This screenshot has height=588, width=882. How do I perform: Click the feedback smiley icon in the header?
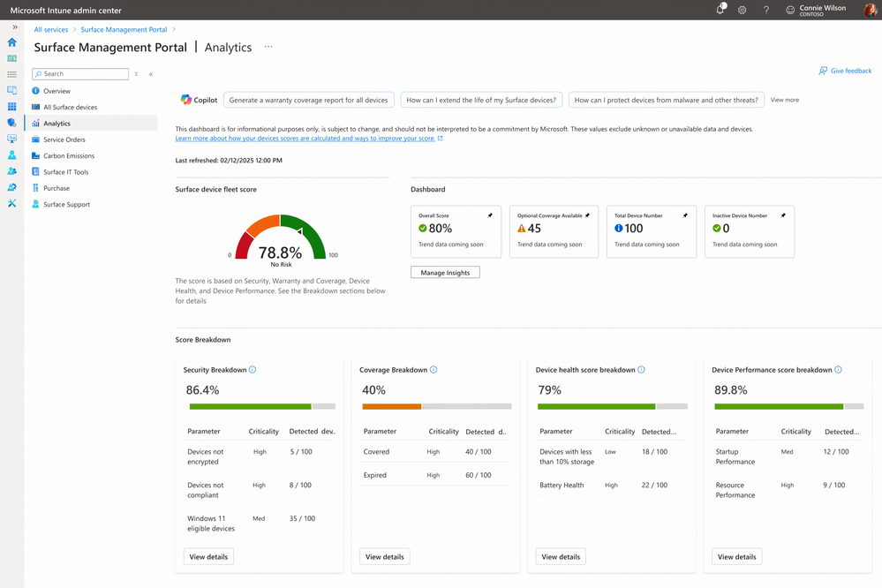click(x=790, y=10)
